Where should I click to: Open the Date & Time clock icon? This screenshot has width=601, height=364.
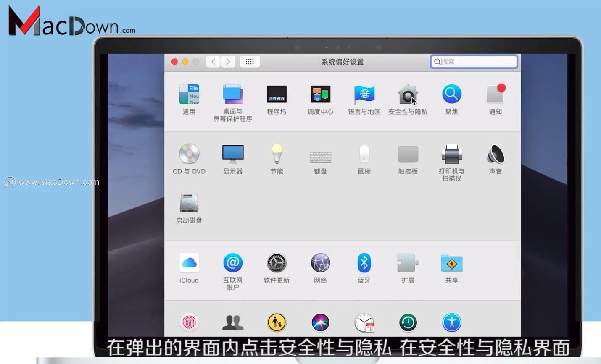(x=364, y=322)
